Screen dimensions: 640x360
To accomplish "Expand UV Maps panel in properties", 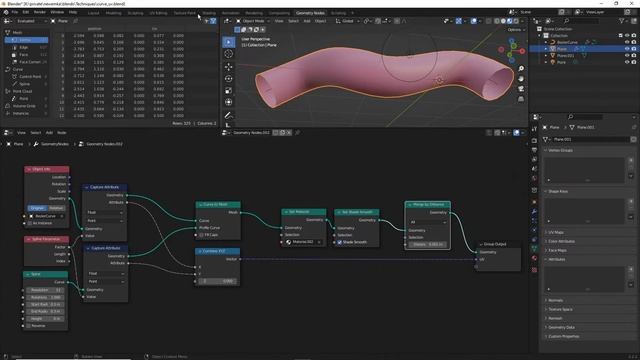I will (556, 232).
